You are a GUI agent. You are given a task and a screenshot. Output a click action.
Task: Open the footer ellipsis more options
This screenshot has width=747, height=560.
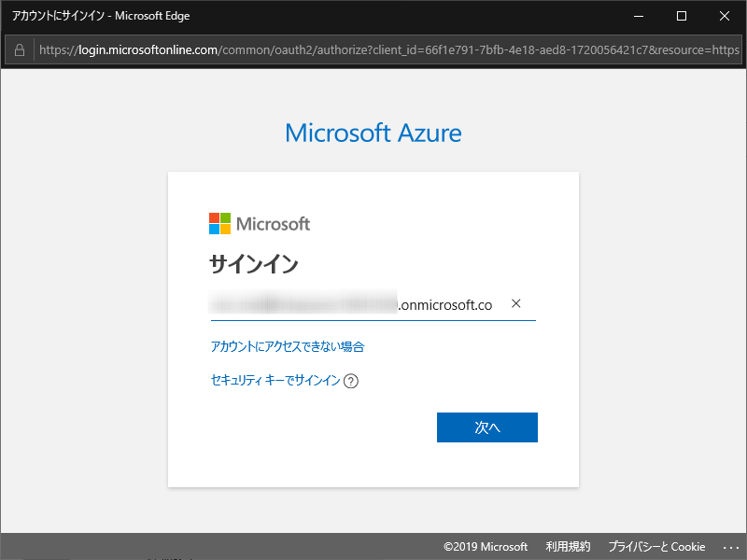click(730, 547)
